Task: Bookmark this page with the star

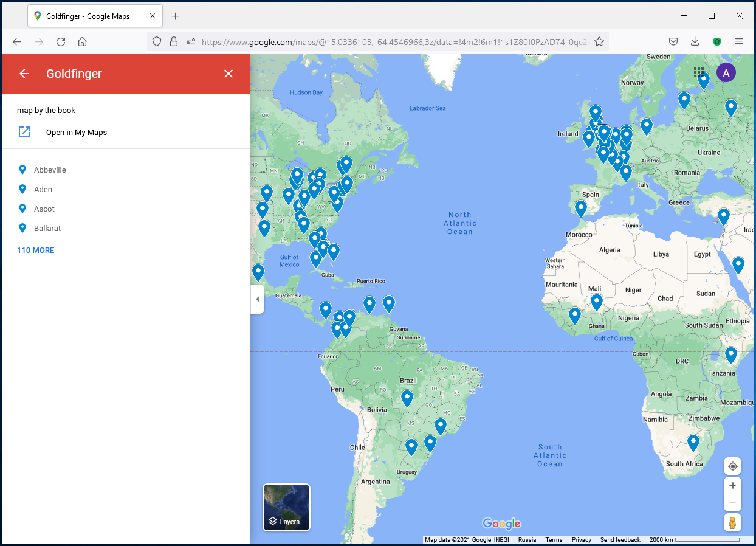Action: pyautogui.click(x=599, y=41)
